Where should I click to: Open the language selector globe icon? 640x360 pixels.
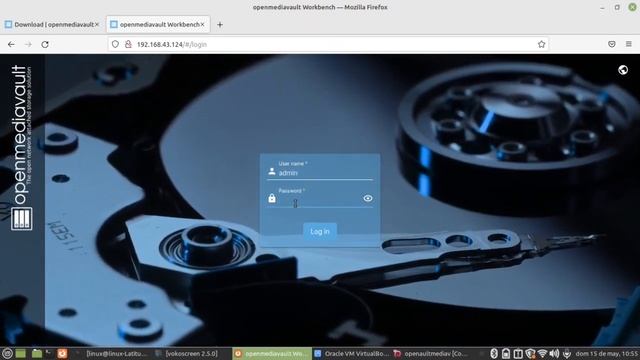click(x=623, y=70)
